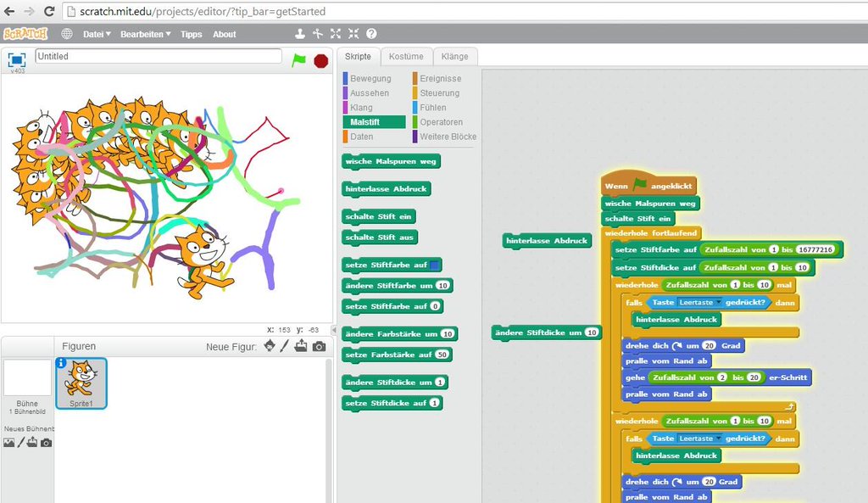This screenshot has width=868, height=503.
Task: Select the Sprite1 thumbnail
Action: pyautogui.click(x=81, y=383)
